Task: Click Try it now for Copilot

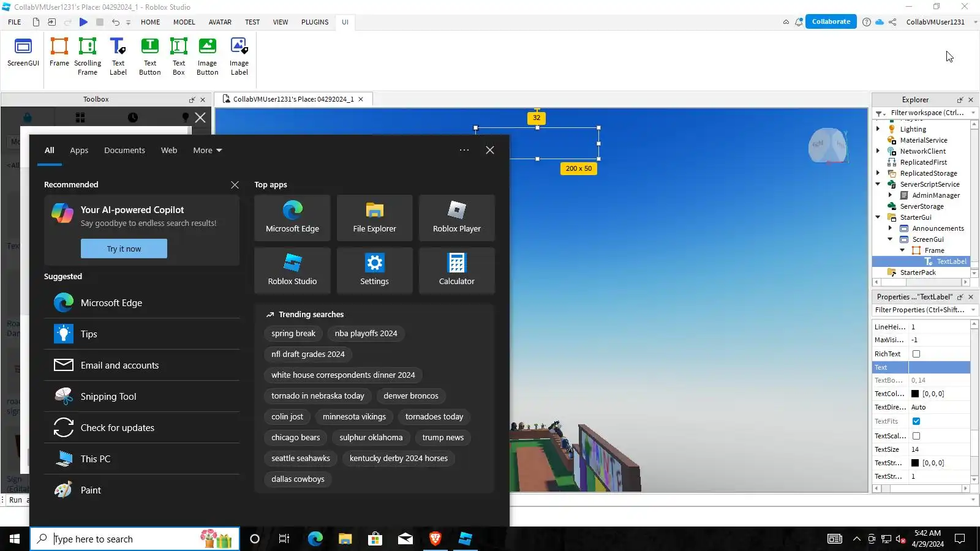Action: 124,249
